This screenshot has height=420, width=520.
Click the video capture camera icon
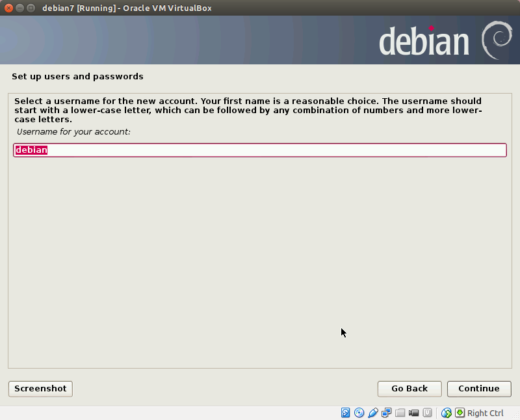point(413,413)
